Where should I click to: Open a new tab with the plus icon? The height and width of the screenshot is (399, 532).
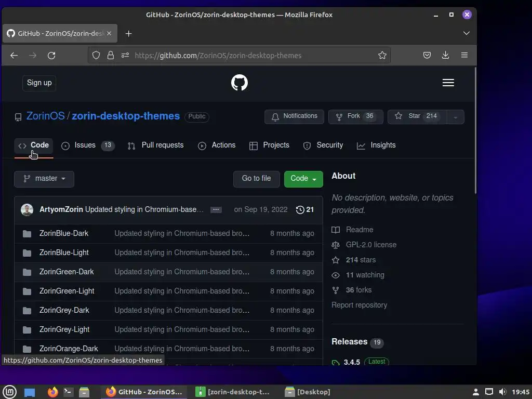click(x=129, y=34)
